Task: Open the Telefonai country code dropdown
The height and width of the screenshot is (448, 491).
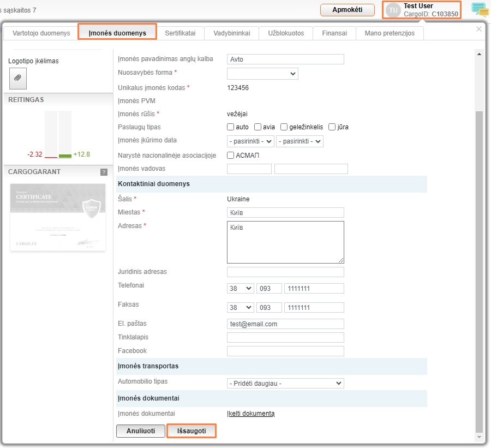Action: [240, 289]
